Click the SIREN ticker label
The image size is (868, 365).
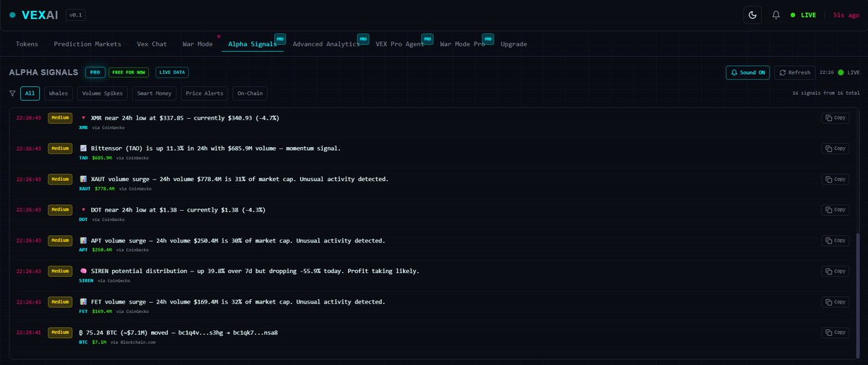(x=87, y=280)
